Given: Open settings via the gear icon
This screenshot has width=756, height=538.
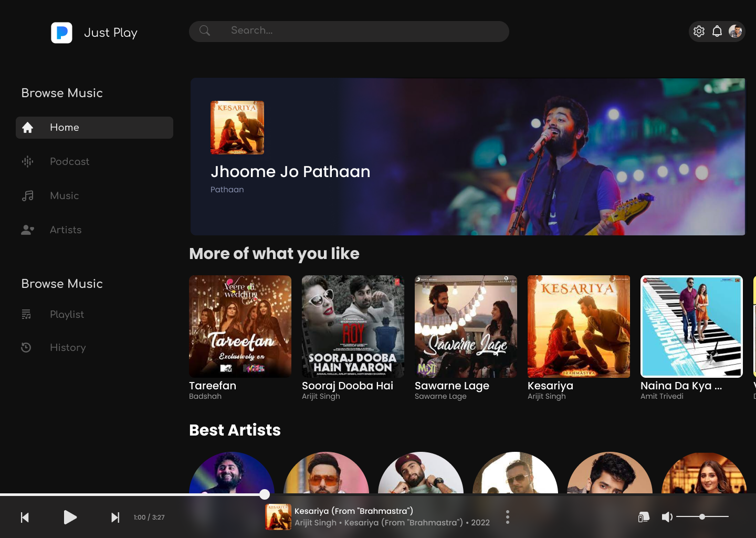Looking at the screenshot, I should coord(699,32).
